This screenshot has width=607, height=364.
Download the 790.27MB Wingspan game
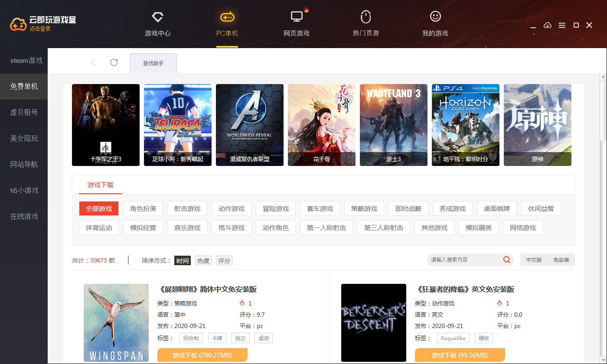[x=202, y=355]
